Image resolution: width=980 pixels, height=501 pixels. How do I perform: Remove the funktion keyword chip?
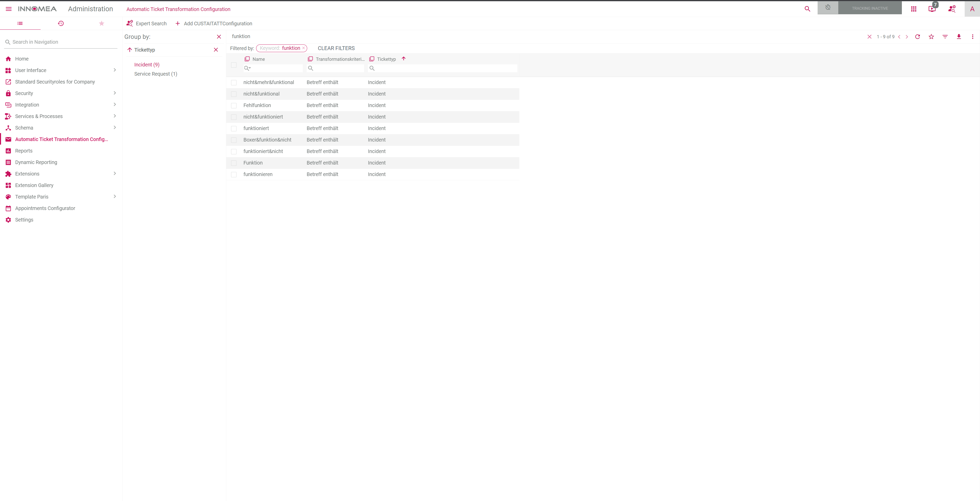pyautogui.click(x=304, y=48)
